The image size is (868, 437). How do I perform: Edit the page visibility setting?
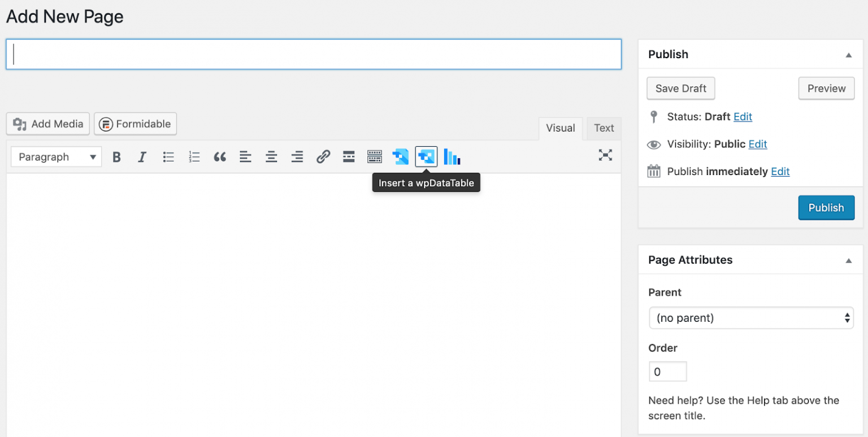click(x=757, y=144)
